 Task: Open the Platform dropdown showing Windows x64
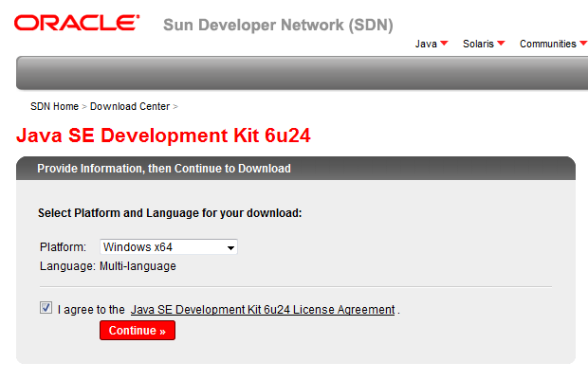coord(169,247)
